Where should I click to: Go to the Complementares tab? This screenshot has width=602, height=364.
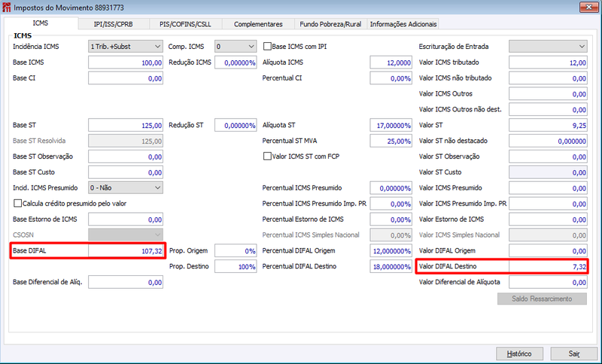click(x=258, y=24)
